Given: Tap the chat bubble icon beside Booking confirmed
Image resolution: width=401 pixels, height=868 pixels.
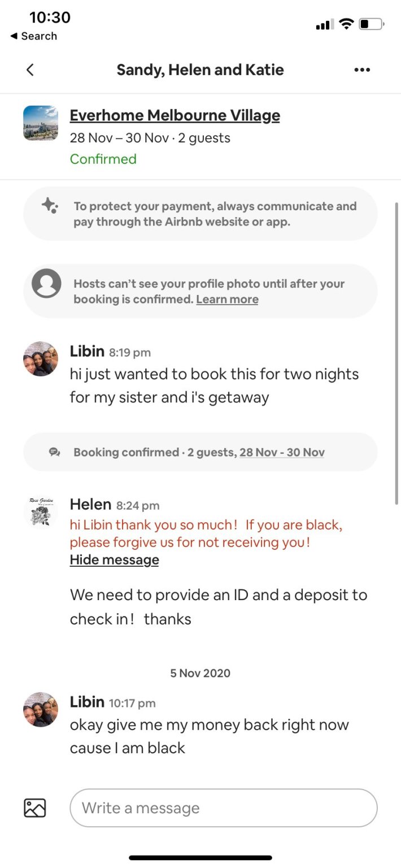Looking at the screenshot, I should coord(55,452).
